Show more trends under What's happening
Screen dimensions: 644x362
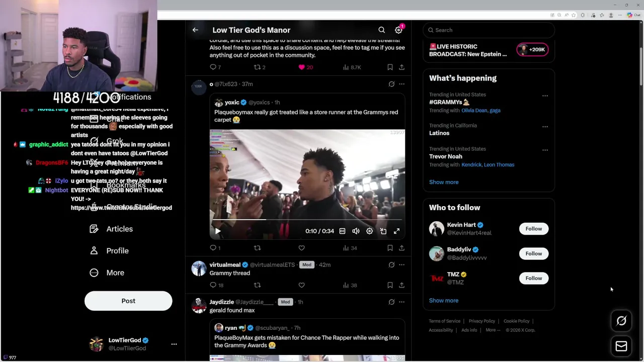point(444,182)
